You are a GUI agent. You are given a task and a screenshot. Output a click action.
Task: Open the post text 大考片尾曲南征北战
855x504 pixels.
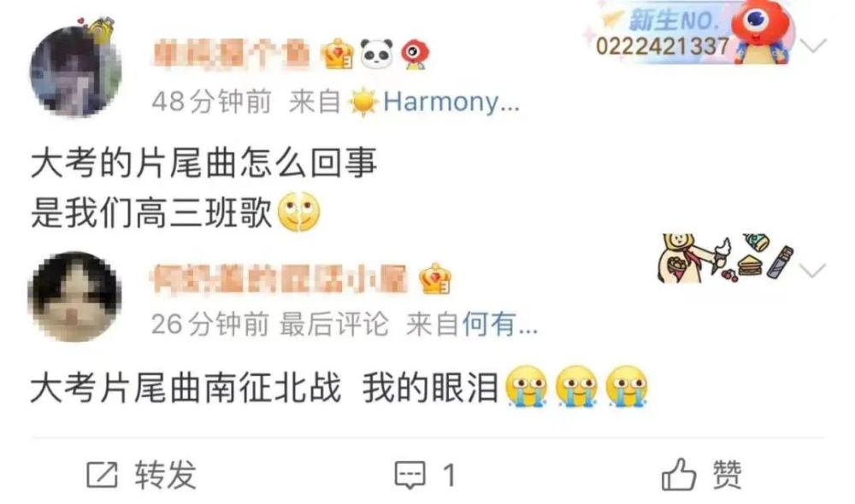pos(186,388)
